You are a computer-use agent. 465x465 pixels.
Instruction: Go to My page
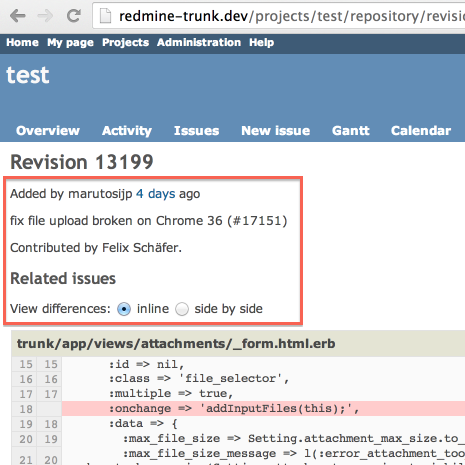point(70,43)
